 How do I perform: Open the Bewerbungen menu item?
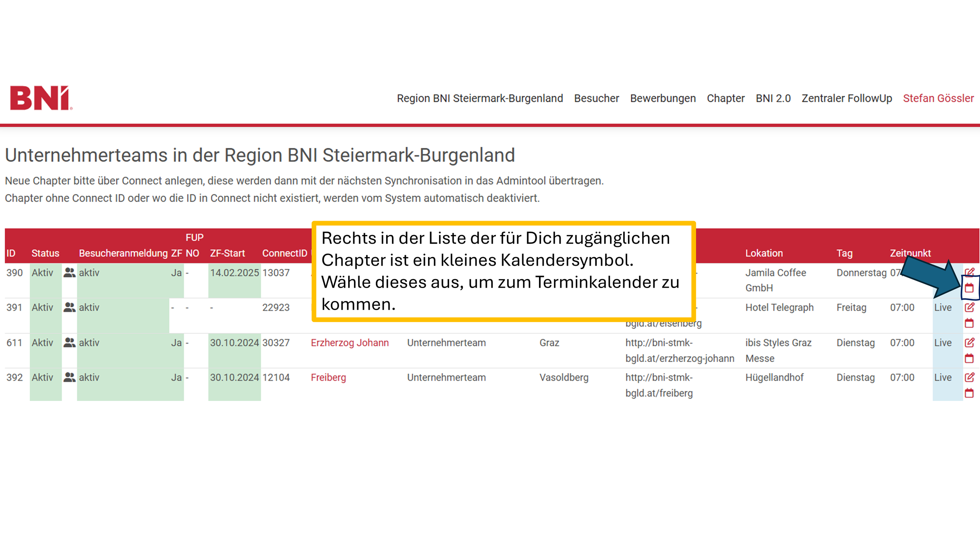click(662, 98)
